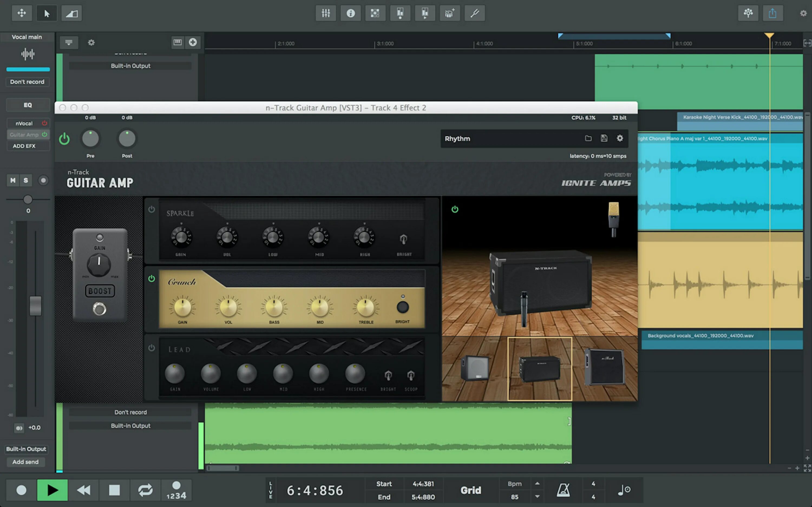This screenshot has height=507, width=812.
Task: Click the ADD EFX button
Action: click(x=24, y=146)
